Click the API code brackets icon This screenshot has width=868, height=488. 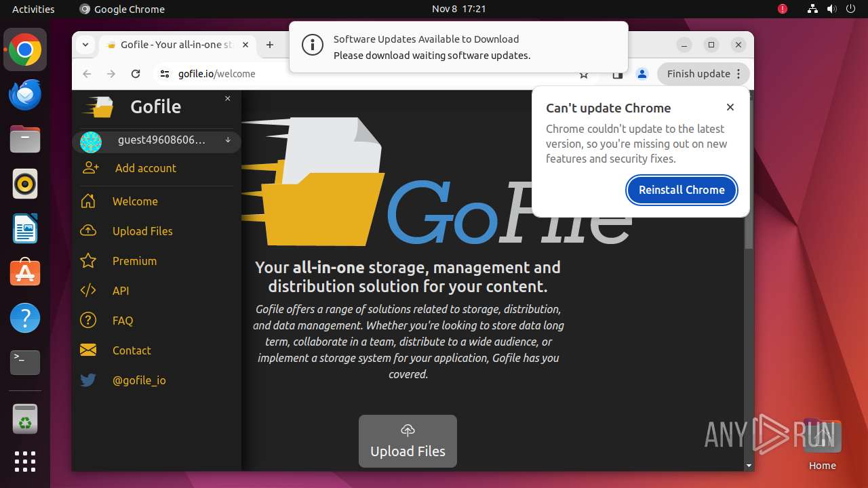click(x=88, y=291)
